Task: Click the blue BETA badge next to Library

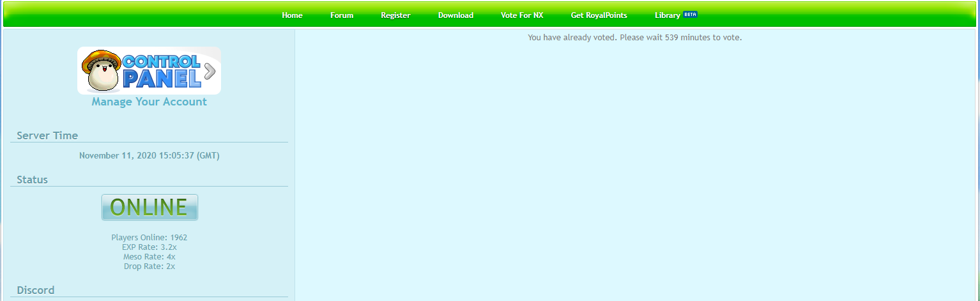Action: point(690,14)
